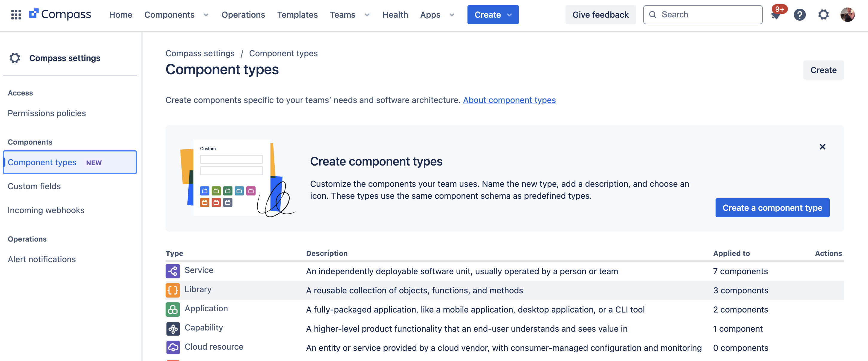Dismiss the Create component types banner
Screen dimensions: 868x361
pyautogui.click(x=822, y=147)
